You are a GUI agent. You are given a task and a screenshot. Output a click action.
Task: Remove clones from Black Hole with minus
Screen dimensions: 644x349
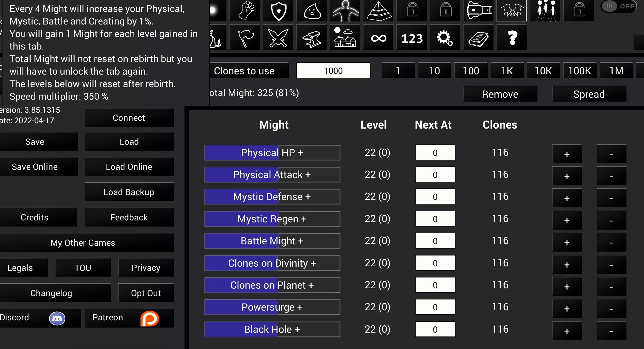point(611,331)
